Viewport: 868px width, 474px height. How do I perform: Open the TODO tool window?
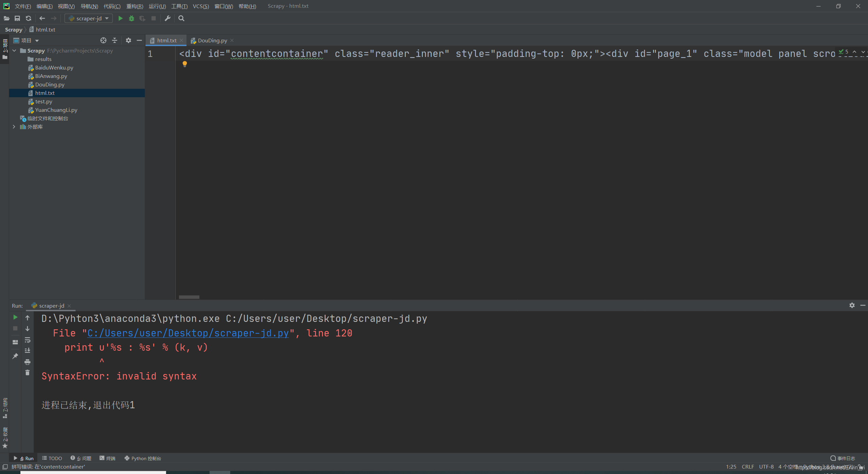(52, 458)
